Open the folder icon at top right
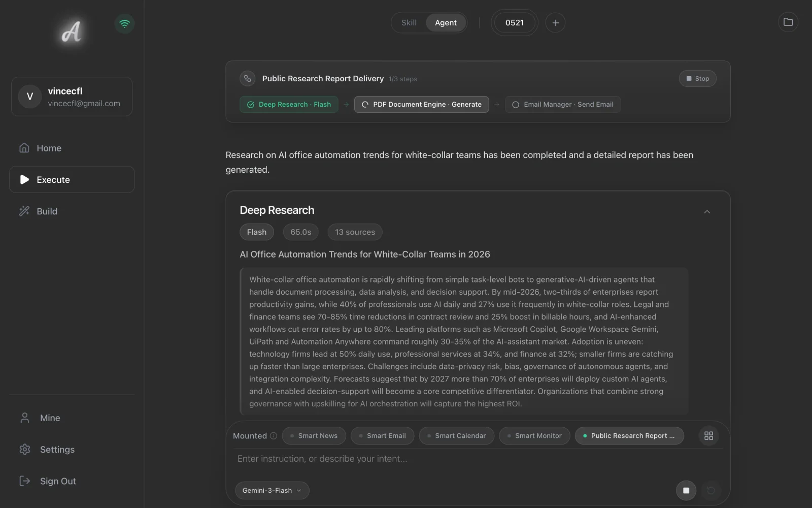Image resolution: width=812 pixels, height=508 pixels. (x=788, y=22)
